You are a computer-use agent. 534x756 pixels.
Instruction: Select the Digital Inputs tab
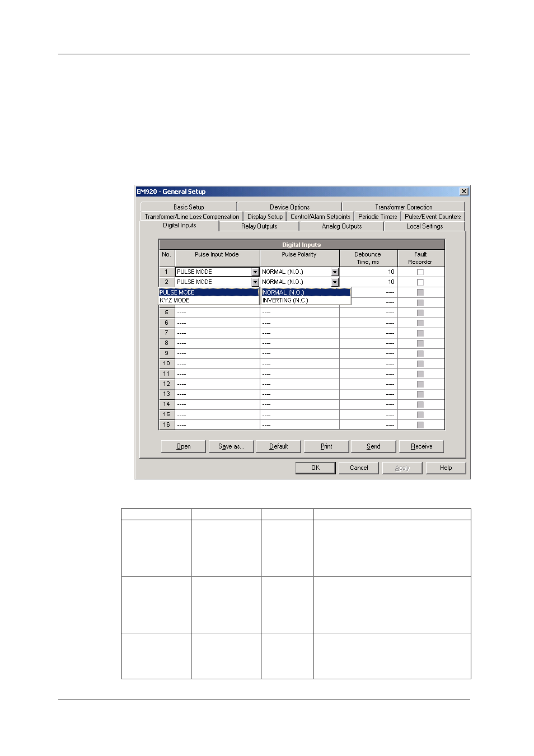tap(180, 226)
